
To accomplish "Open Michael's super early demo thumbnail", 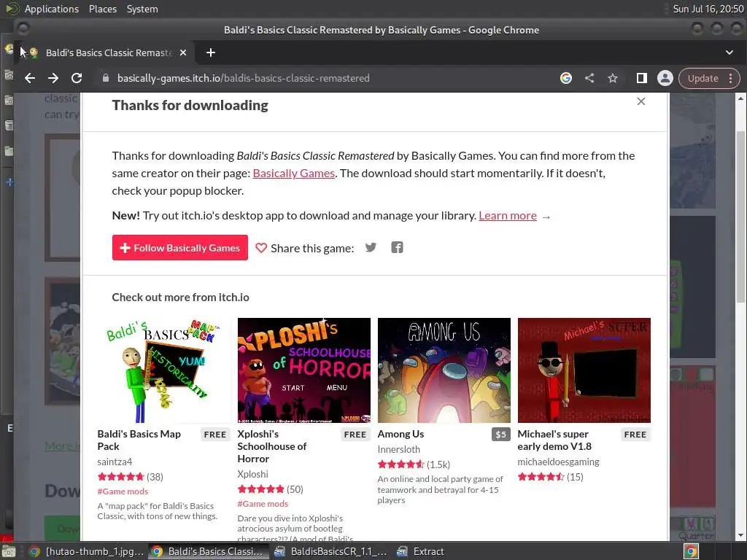I will pyautogui.click(x=584, y=370).
